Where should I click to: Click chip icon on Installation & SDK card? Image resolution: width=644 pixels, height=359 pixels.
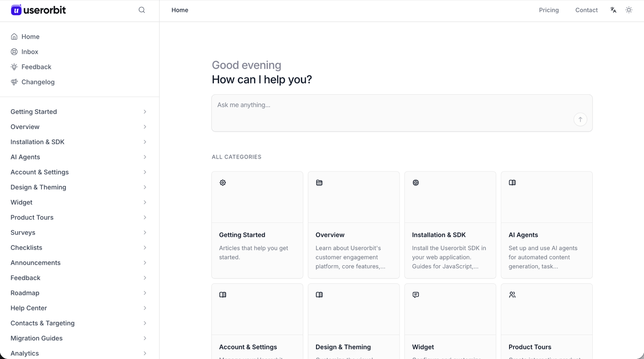tap(416, 183)
